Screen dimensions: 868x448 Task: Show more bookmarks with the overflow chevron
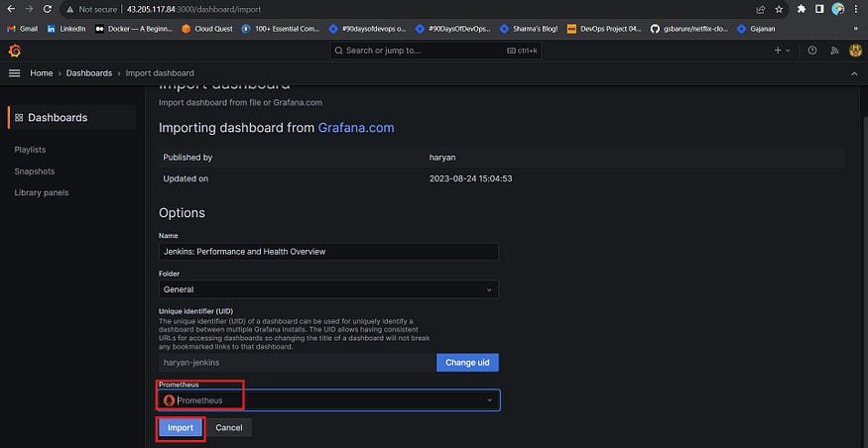tap(856, 29)
